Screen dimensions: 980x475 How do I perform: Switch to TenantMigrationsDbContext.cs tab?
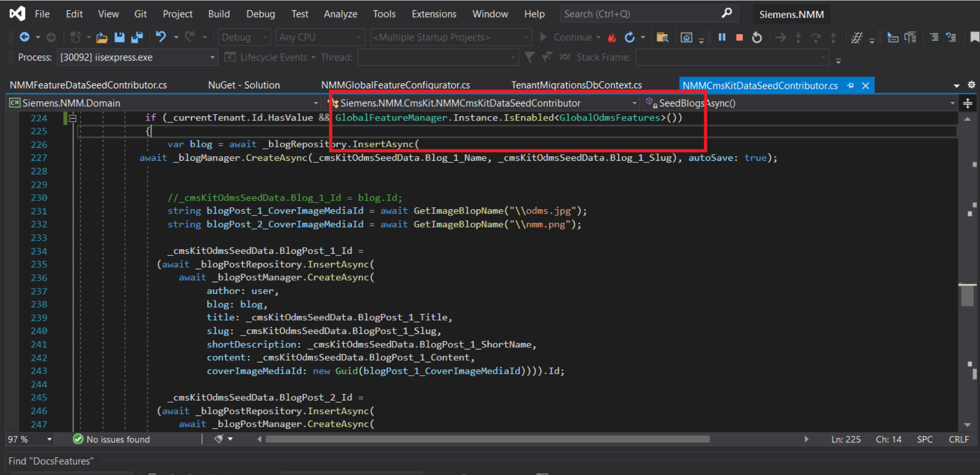click(x=576, y=85)
